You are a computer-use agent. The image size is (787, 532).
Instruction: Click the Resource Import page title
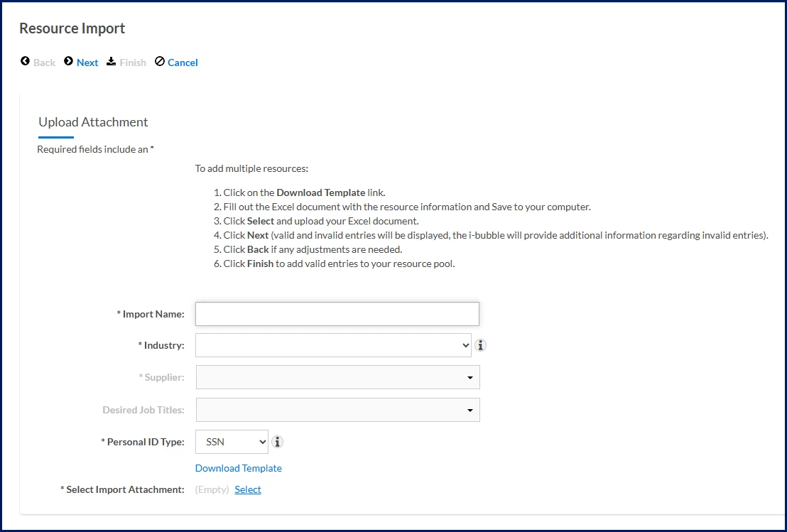pos(72,28)
